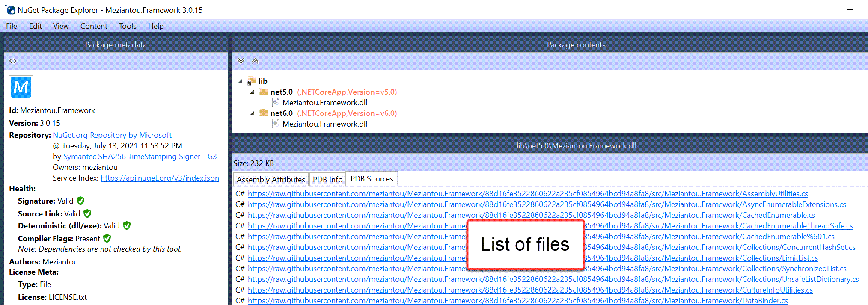
Task: Click the NuGet Package Explorer app icon
Action: [x=10, y=10]
